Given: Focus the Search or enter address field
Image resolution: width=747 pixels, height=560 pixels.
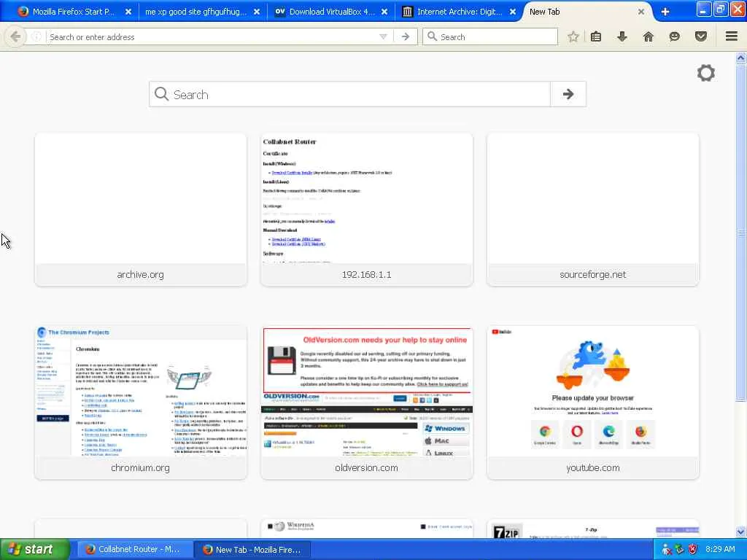Looking at the screenshot, I should [212, 36].
